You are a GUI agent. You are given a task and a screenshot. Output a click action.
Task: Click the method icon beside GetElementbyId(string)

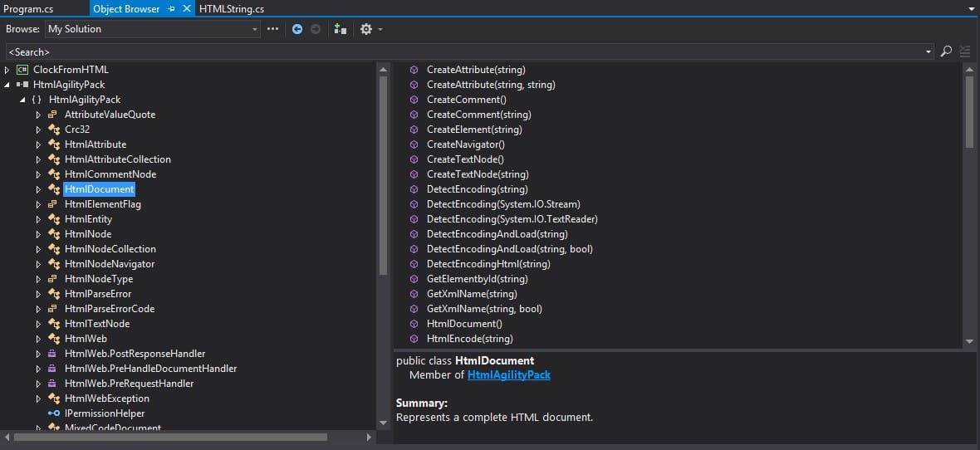[x=414, y=279]
